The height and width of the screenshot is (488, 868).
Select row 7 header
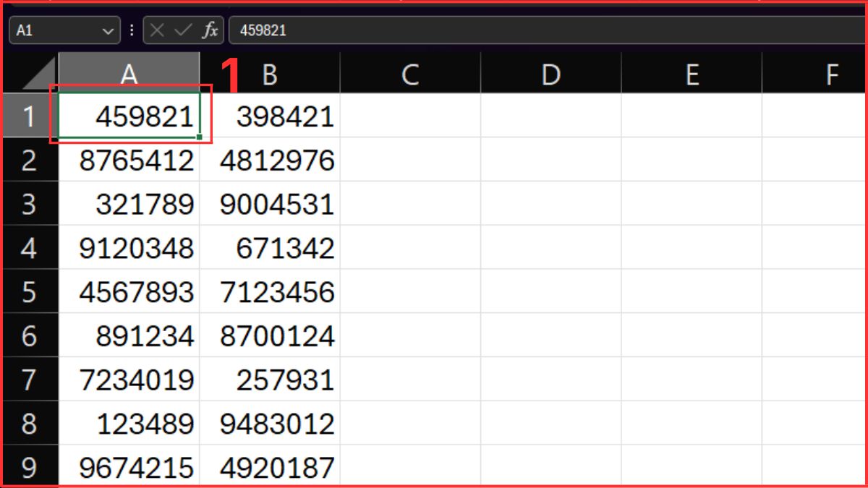[30, 380]
